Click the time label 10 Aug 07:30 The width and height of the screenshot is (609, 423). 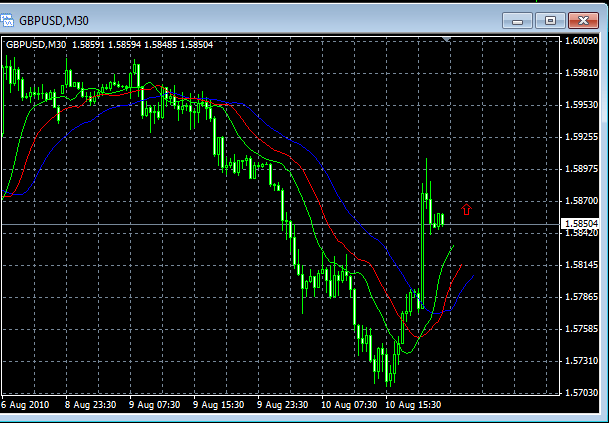tap(349, 405)
